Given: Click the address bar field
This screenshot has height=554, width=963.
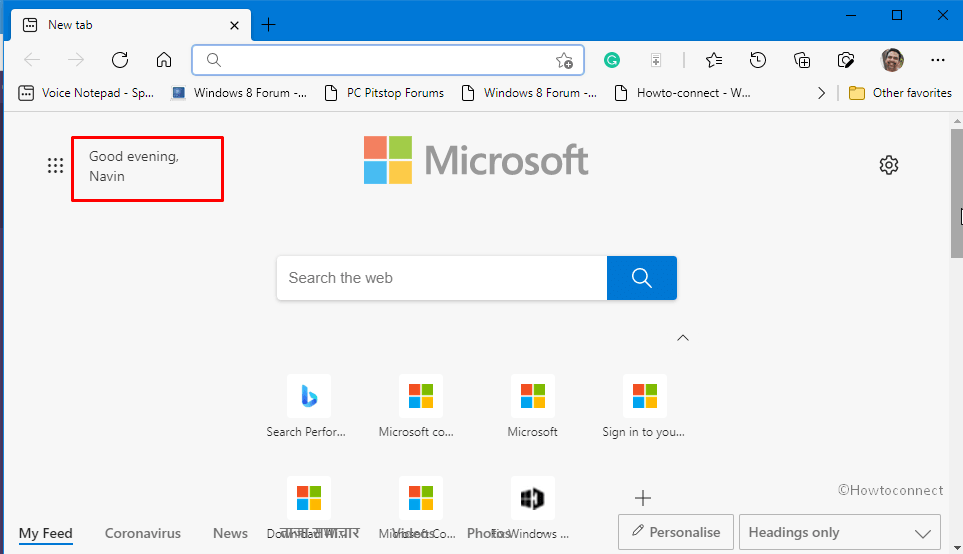Looking at the screenshot, I should (x=388, y=60).
